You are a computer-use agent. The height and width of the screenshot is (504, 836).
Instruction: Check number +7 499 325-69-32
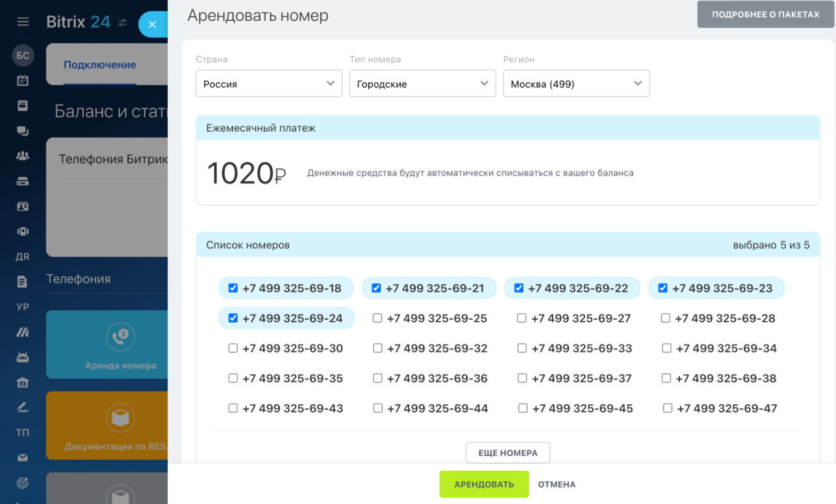point(378,348)
